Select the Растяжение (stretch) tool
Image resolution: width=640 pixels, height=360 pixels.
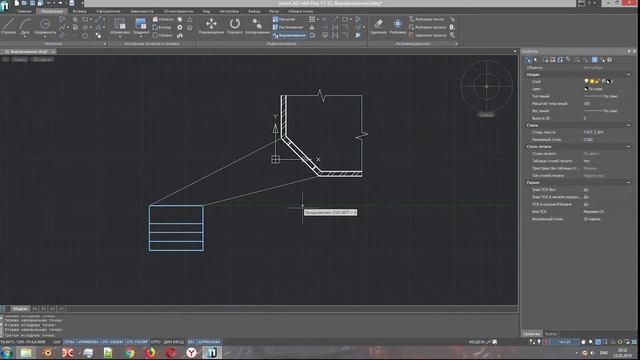click(288, 27)
